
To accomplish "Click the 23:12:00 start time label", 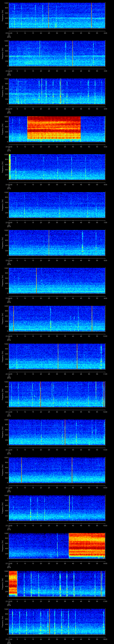I will click(9, 450).
